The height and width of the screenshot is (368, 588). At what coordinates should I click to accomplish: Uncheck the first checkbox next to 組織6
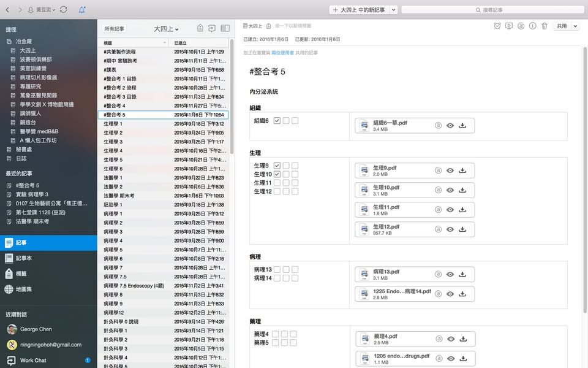[277, 121]
